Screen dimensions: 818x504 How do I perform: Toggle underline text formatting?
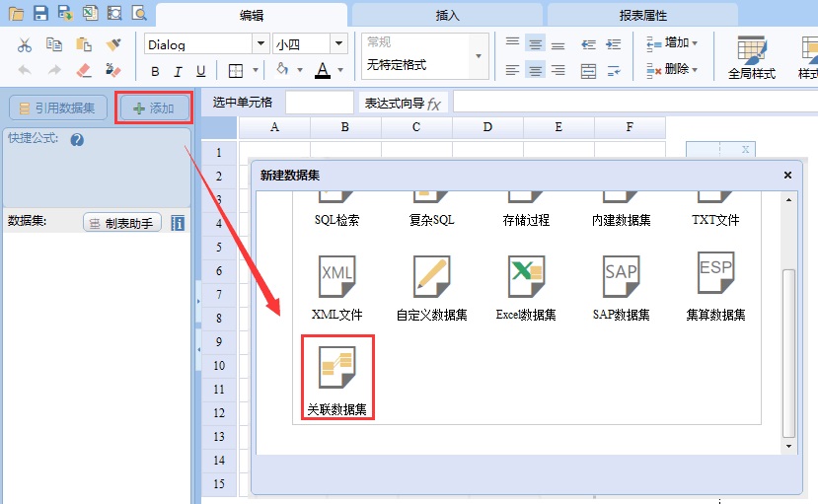click(x=201, y=71)
